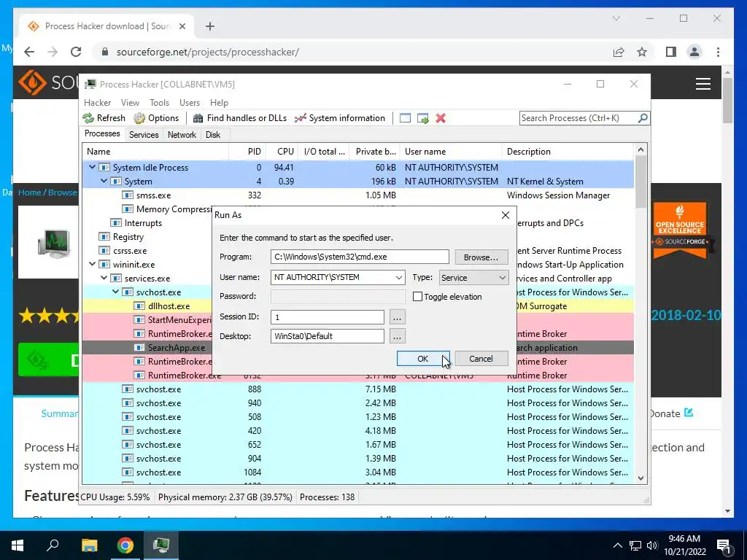Sort by the CPU column header
The width and height of the screenshot is (747, 560).
click(282, 152)
